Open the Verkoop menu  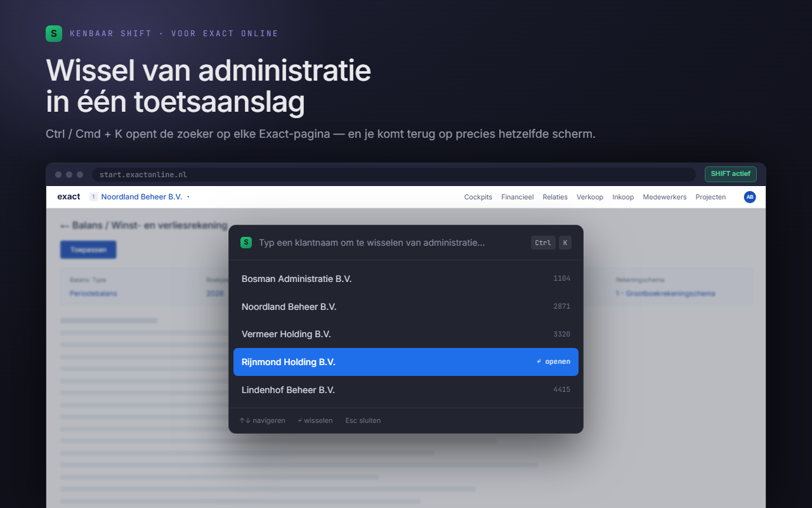(x=590, y=197)
